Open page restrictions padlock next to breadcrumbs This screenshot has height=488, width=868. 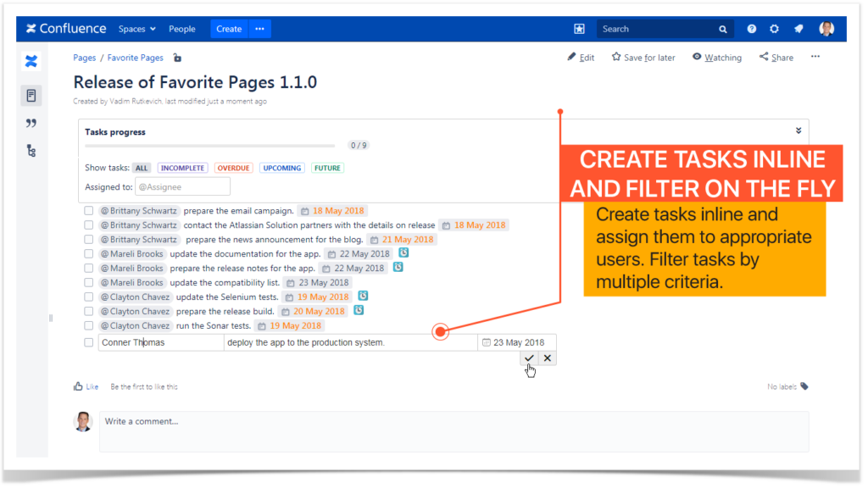click(175, 57)
